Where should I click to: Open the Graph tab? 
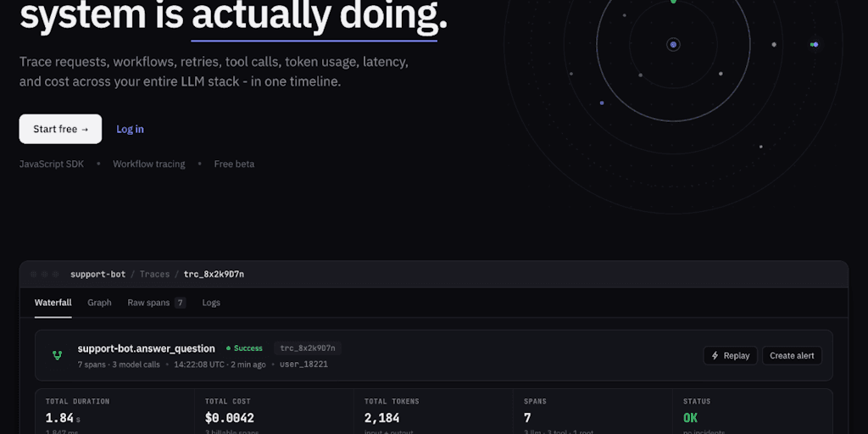click(100, 303)
